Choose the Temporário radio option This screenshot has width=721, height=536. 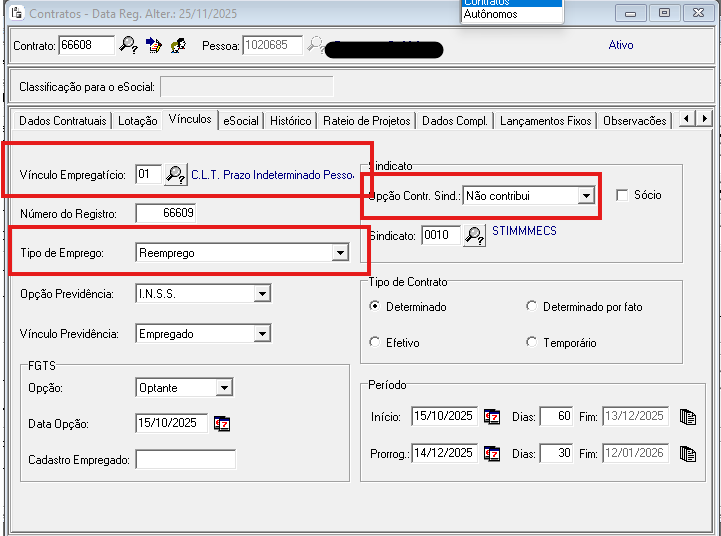point(531,343)
